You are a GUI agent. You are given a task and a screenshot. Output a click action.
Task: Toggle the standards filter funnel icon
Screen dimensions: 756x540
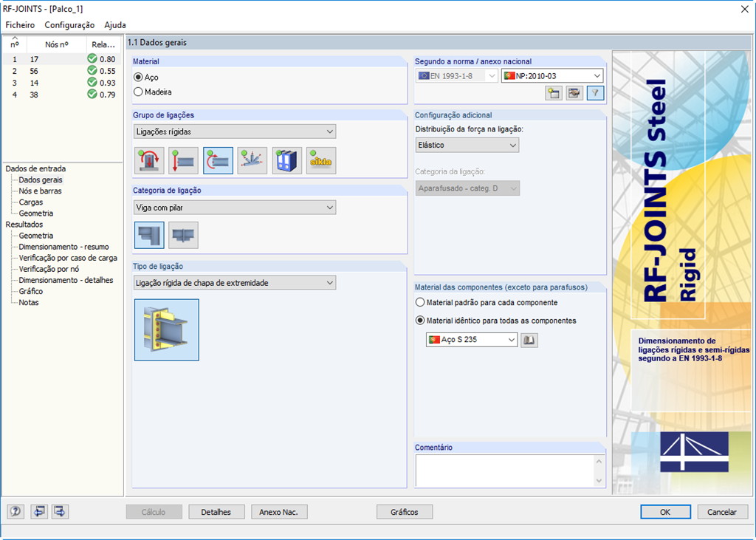596,93
